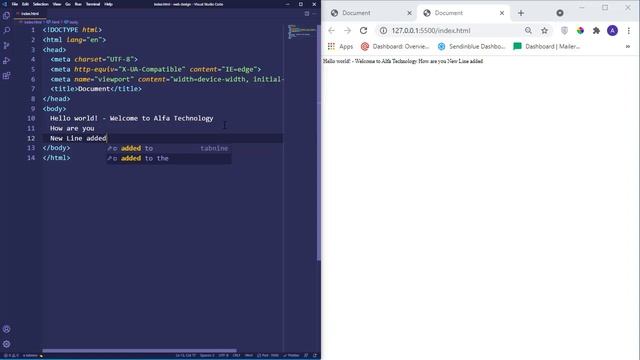Screen dimensions: 640x360
Task: Open the Dashboard Overview bookmark
Action: [x=395, y=47]
